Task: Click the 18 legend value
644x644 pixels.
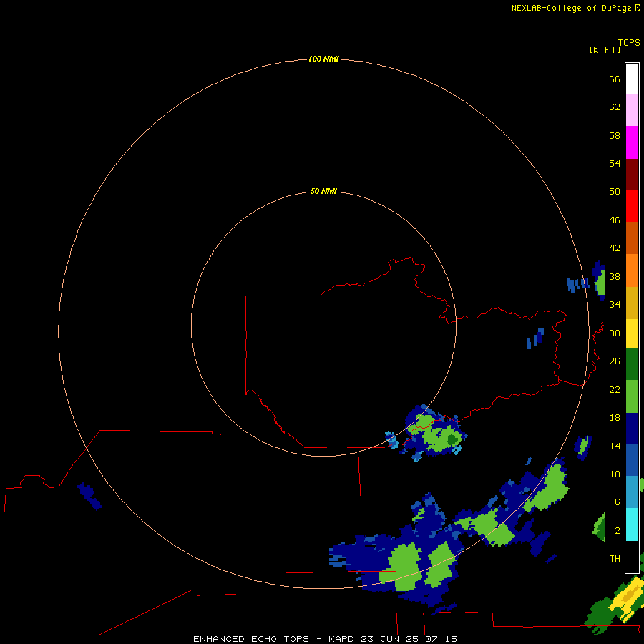Action: [615, 418]
